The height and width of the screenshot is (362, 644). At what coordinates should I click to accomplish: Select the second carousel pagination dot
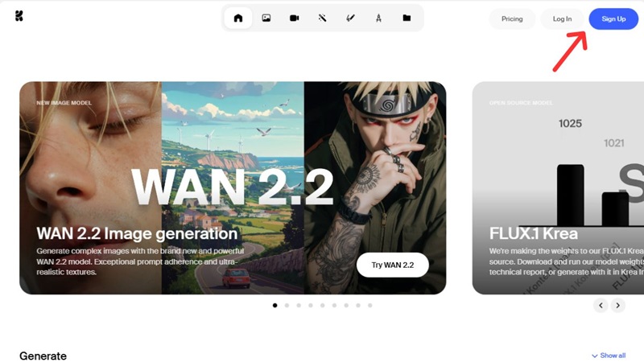point(287,306)
